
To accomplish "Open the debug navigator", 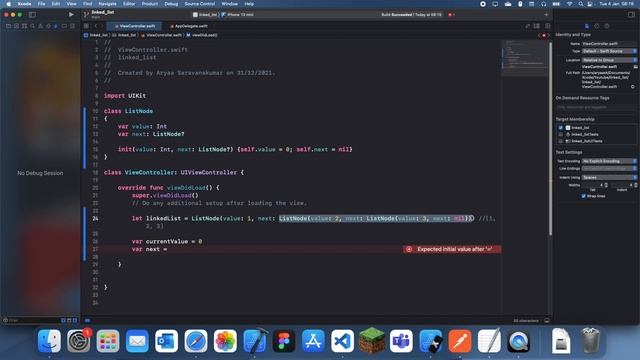I will tap(56, 26).
